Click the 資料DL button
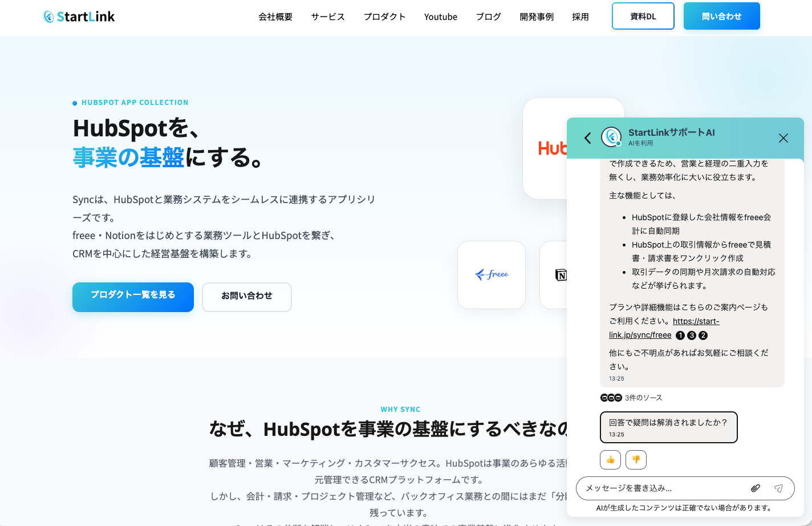 pyautogui.click(x=643, y=16)
